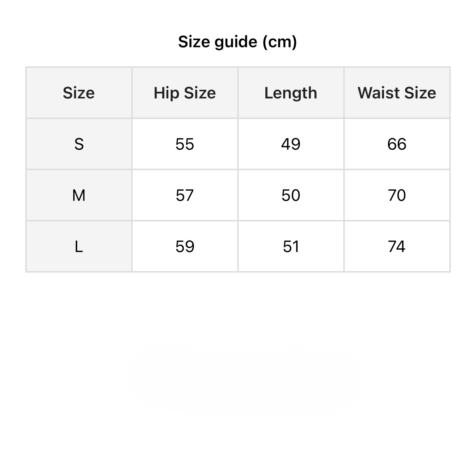Click waist size value 66
The height and width of the screenshot is (468, 476).
pyautogui.click(x=397, y=144)
